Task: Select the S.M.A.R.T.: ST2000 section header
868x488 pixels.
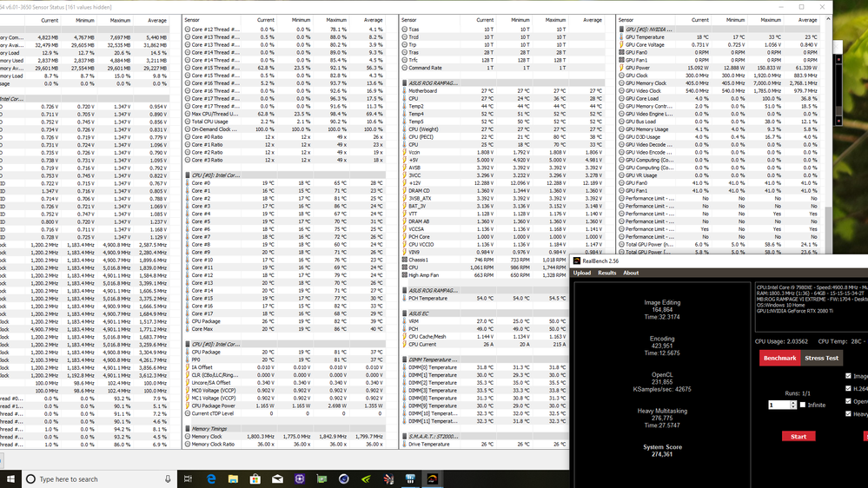Action: (485, 437)
